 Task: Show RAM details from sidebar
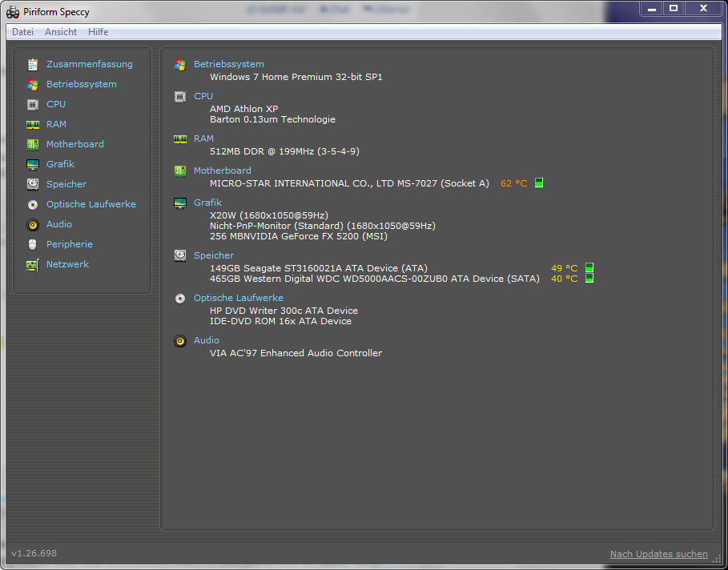coord(56,124)
